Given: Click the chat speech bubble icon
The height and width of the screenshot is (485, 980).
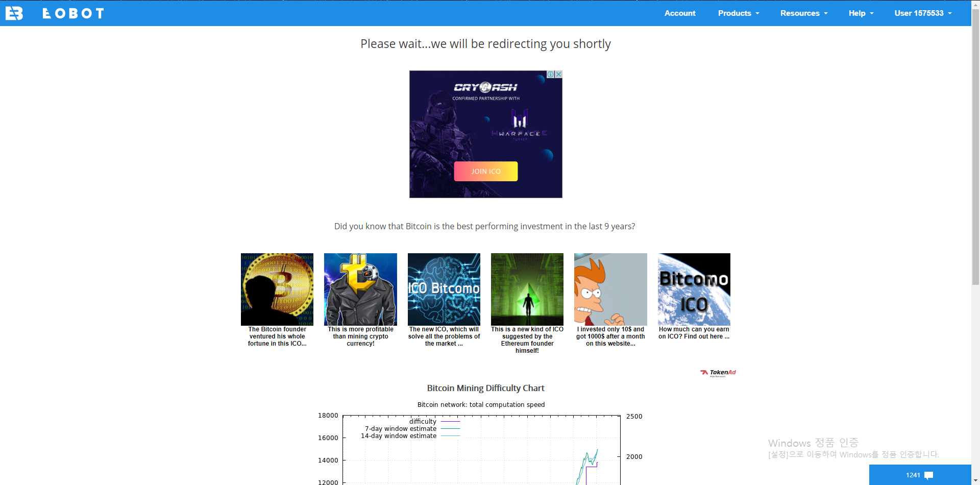Looking at the screenshot, I should point(929,475).
